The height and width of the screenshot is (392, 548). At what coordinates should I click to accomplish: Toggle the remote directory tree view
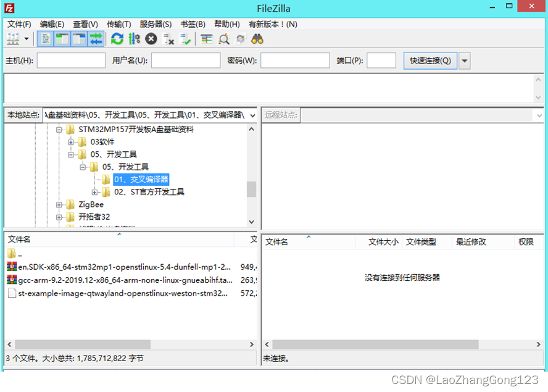click(79, 39)
